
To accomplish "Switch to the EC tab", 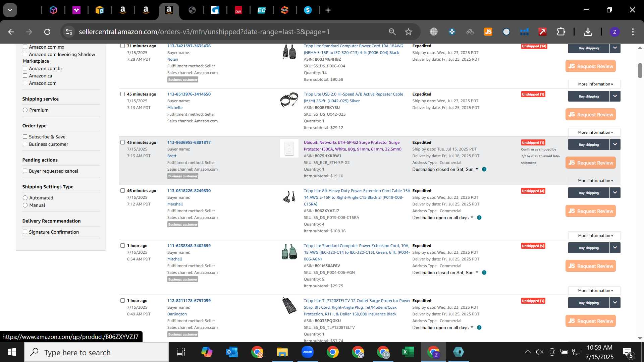I will (261, 10).
